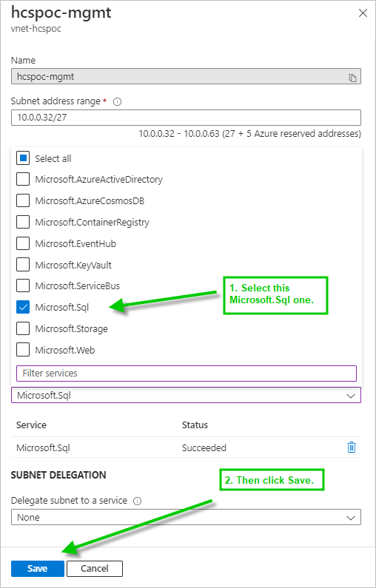Close the hcspoc-mgmt panel

click(x=363, y=13)
